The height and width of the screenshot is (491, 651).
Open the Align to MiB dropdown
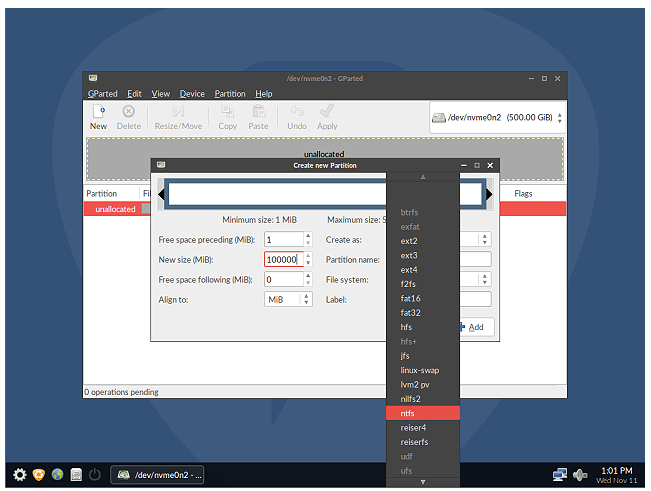point(288,299)
